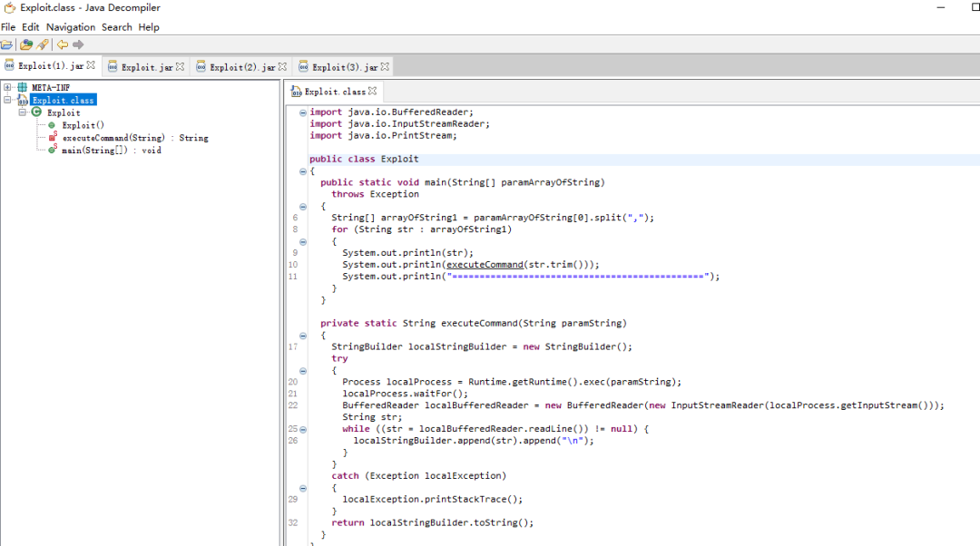Screen dimensions: 980x546
Task: Click the jar icon on Exploit(3).jar tab
Action: 304,66
